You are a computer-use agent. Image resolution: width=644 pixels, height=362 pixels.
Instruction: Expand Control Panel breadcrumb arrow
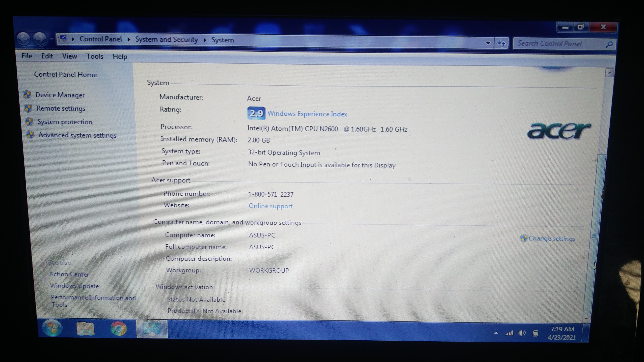[x=128, y=40]
